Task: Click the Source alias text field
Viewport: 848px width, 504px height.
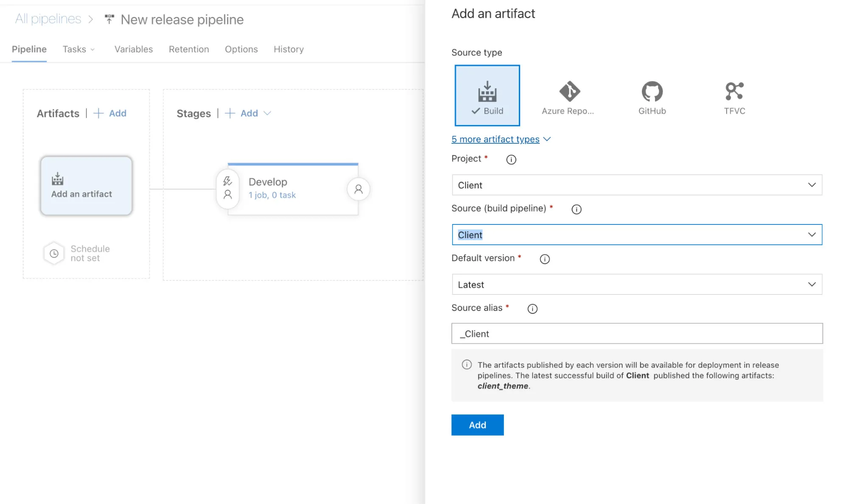Action: click(x=636, y=333)
